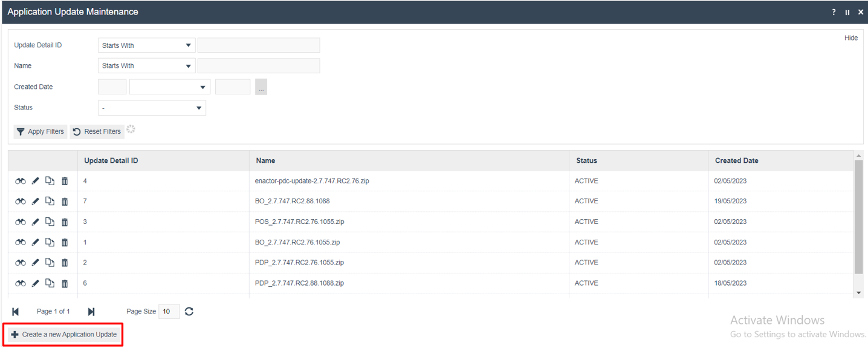
Task: Go to the first page of results
Action: pos(16,312)
